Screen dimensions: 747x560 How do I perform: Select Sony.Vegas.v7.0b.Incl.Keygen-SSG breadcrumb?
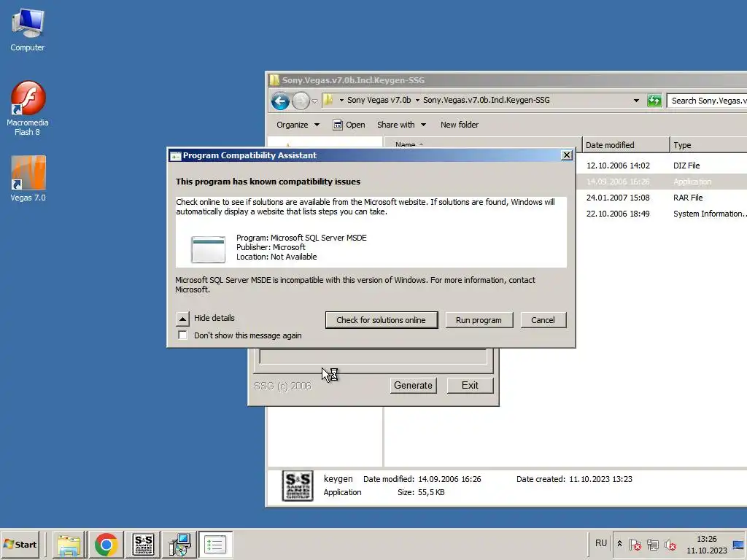tap(486, 100)
